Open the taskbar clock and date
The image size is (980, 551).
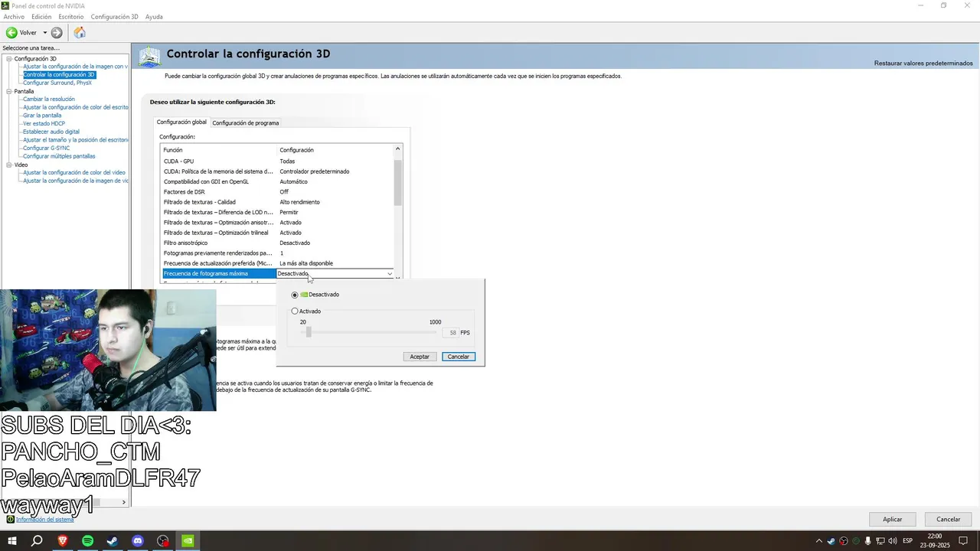point(935,541)
